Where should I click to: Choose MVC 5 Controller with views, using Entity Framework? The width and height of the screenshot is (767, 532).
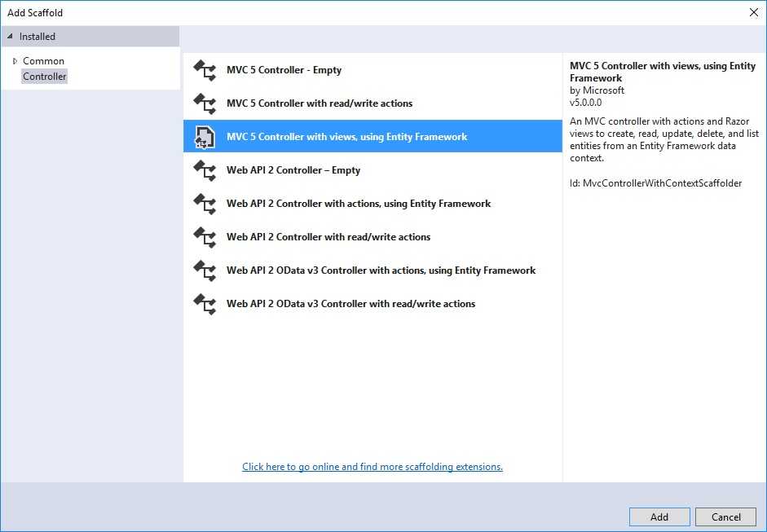tap(372, 136)
